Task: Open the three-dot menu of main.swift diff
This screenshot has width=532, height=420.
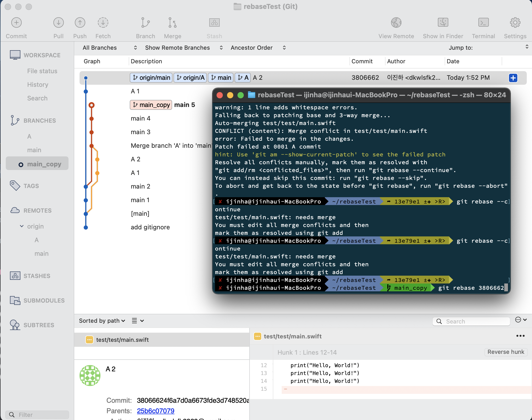Action: click(520, 336)
